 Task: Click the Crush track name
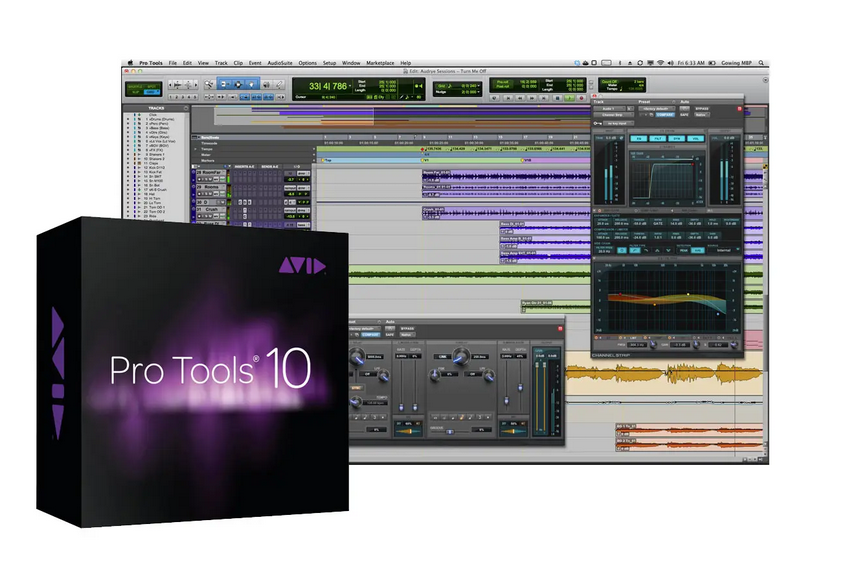point(212,209)
